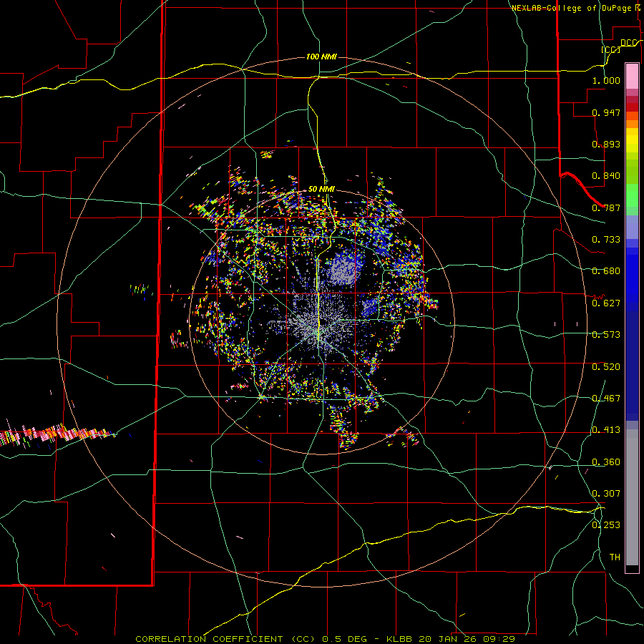The width and height of the screenshot is (644, 644).
Task: Select the 0.733 legend value
Action: point(606,240)
